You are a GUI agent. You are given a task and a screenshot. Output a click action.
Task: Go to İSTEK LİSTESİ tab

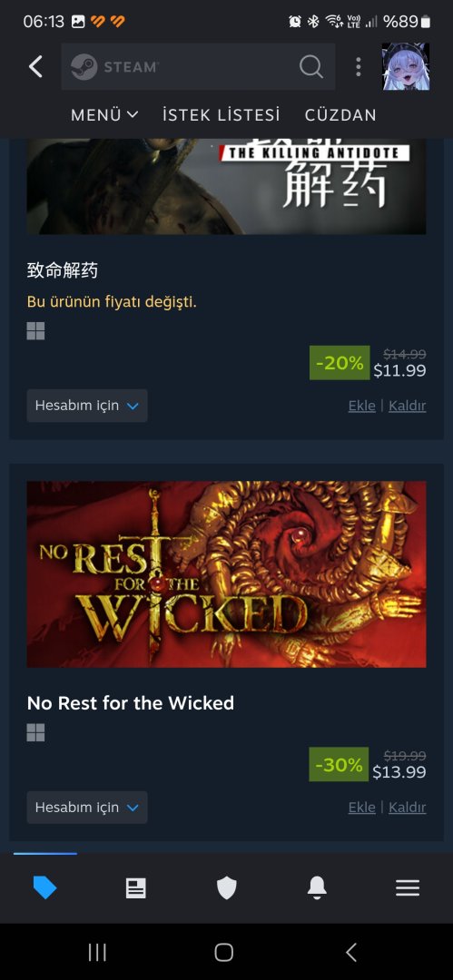coord(221,115)
